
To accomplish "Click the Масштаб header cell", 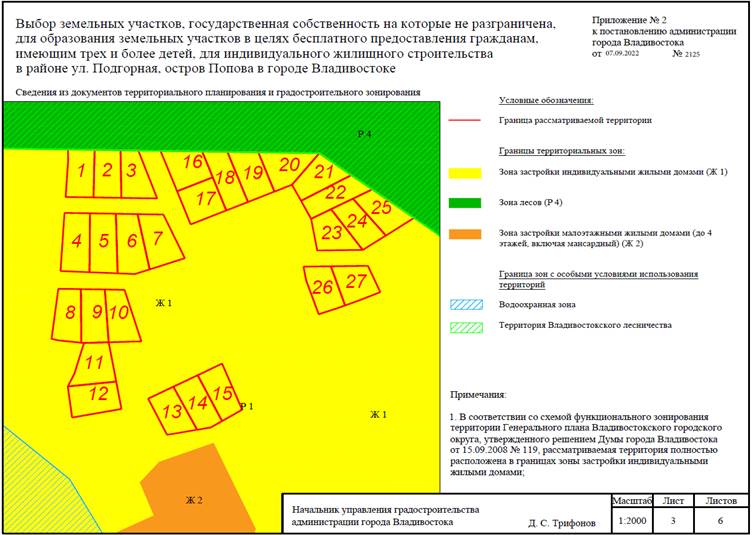I will [633, 501].
